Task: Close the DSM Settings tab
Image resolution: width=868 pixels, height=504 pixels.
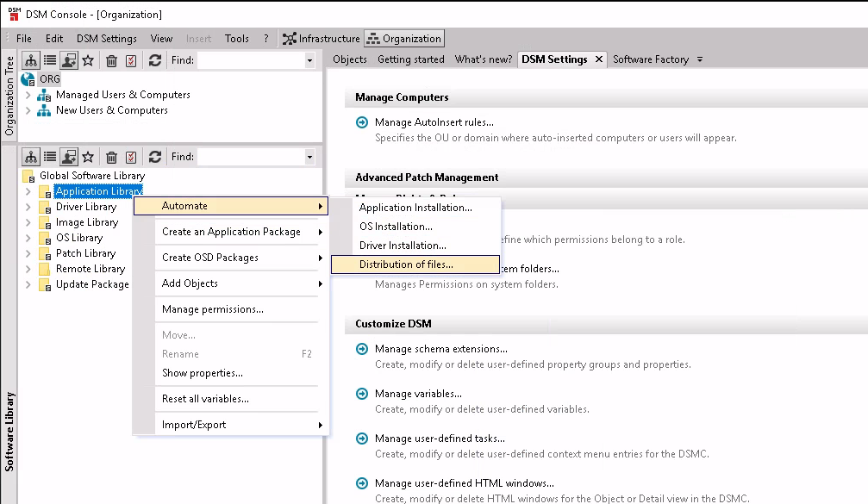Action: [x=599, y=59]
